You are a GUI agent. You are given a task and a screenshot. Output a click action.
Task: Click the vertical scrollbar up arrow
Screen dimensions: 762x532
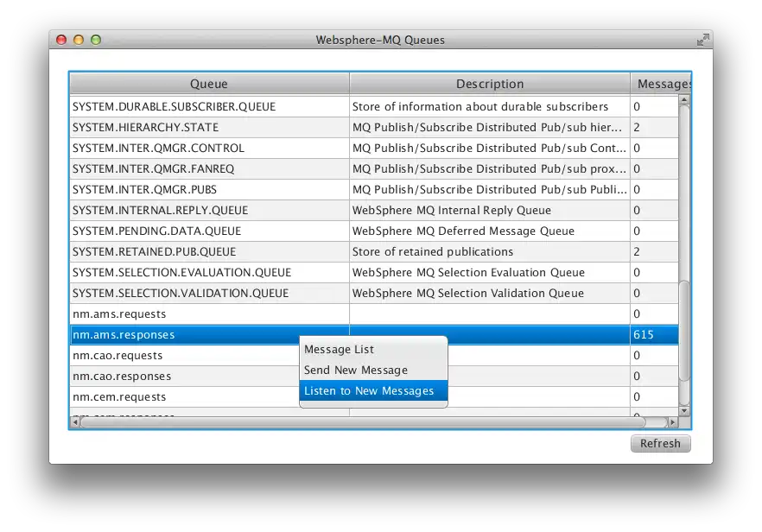point(684,100)
